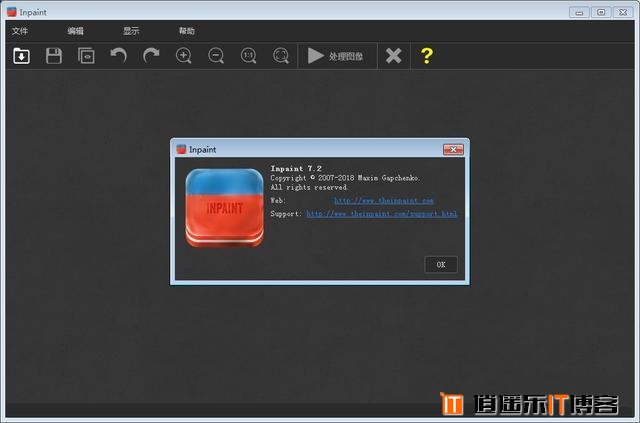Open the Support page link
Screen dimensions: 640x423
pyautogui.click(x=382, y=214)
